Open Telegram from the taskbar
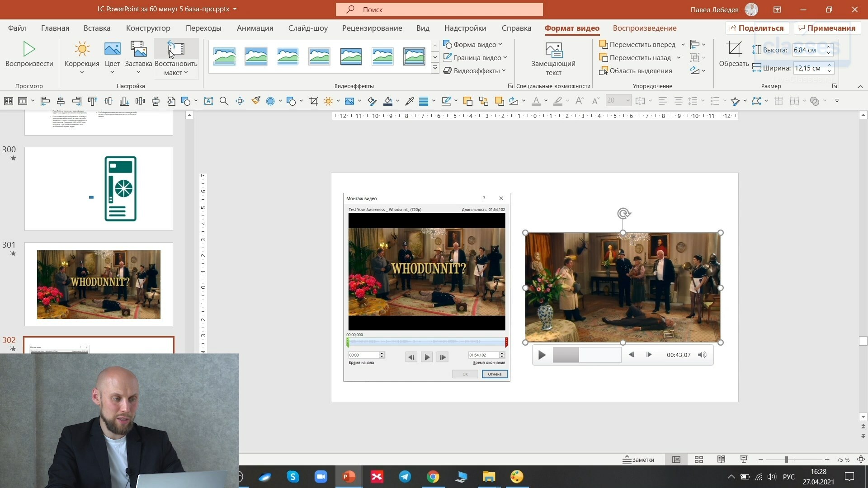Screen dimensions: 868x488 (405, 477)
